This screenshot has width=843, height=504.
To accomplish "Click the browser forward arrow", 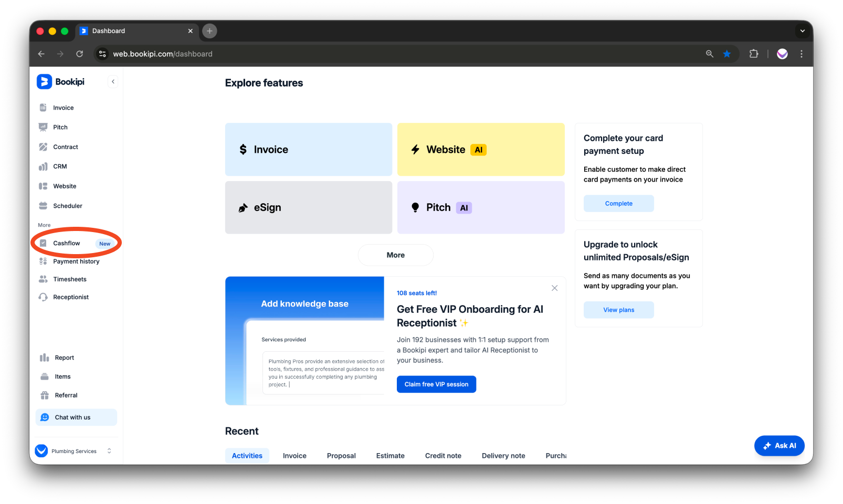I will pyautogui.click(x=60, y=54).
